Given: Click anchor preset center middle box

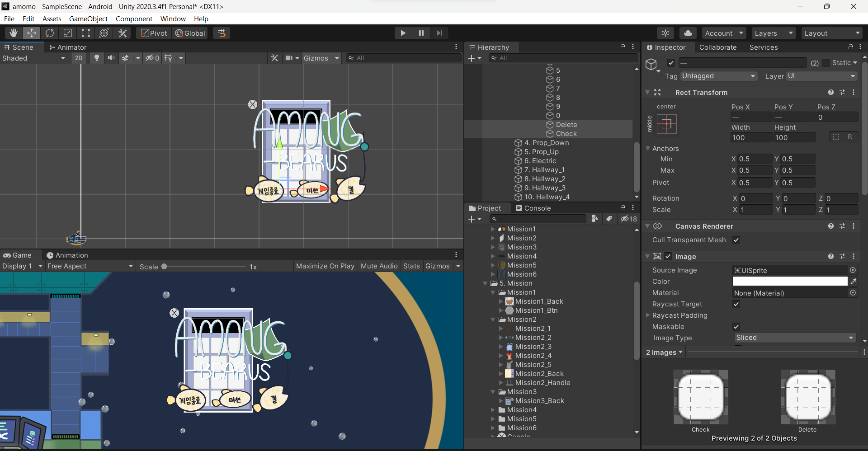Looking at the screenshot, I should 666,123.
